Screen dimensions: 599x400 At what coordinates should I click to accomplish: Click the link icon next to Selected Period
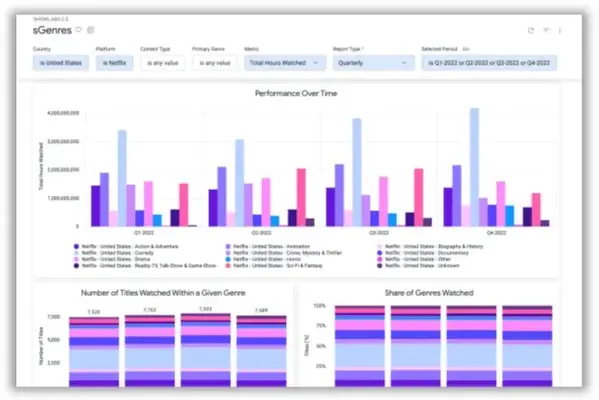coord(465,49)
